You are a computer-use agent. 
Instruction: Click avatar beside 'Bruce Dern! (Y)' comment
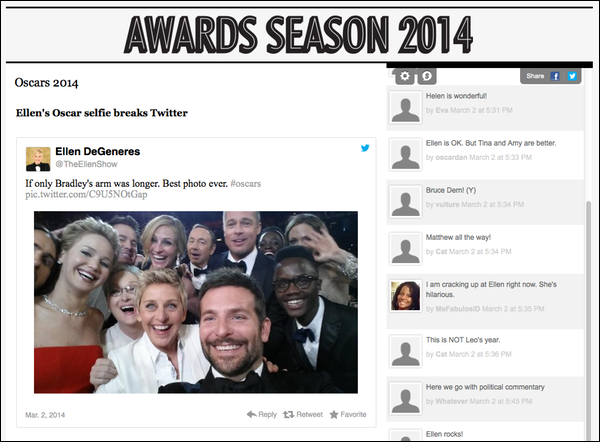[406, 202]
